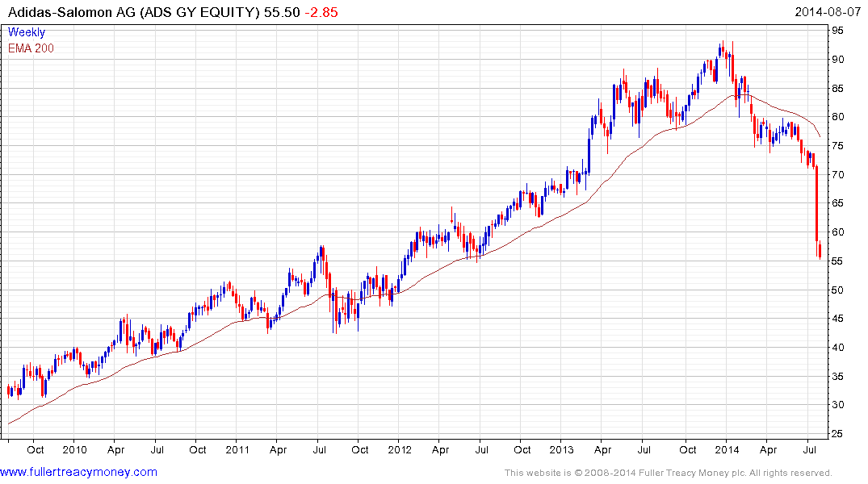
Task: Click the 2012 year label on time axis
Action: point(400,449)
